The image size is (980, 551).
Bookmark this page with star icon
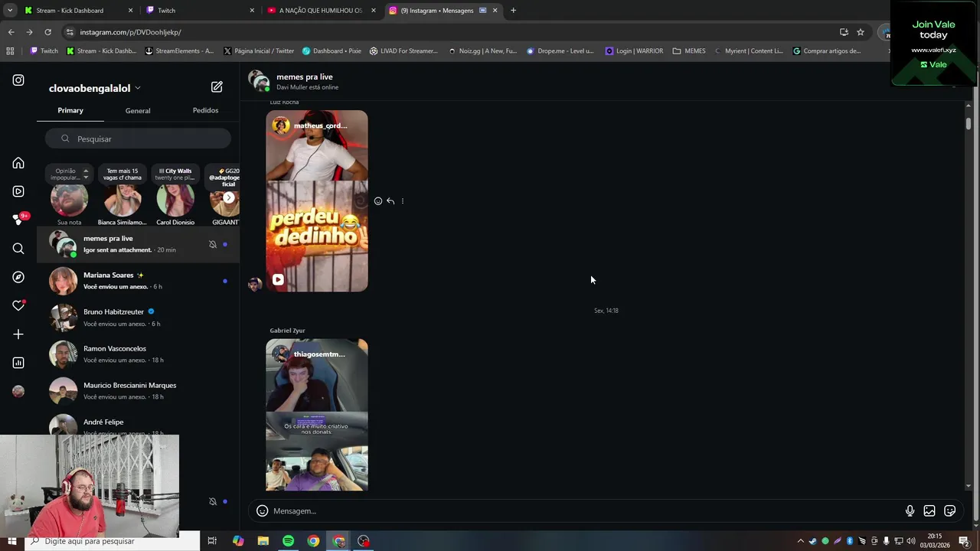click(x=861, y=32)
